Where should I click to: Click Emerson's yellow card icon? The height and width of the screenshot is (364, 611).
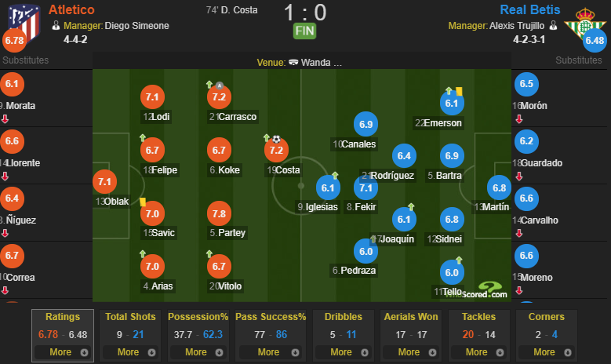[x=459, y=92]
